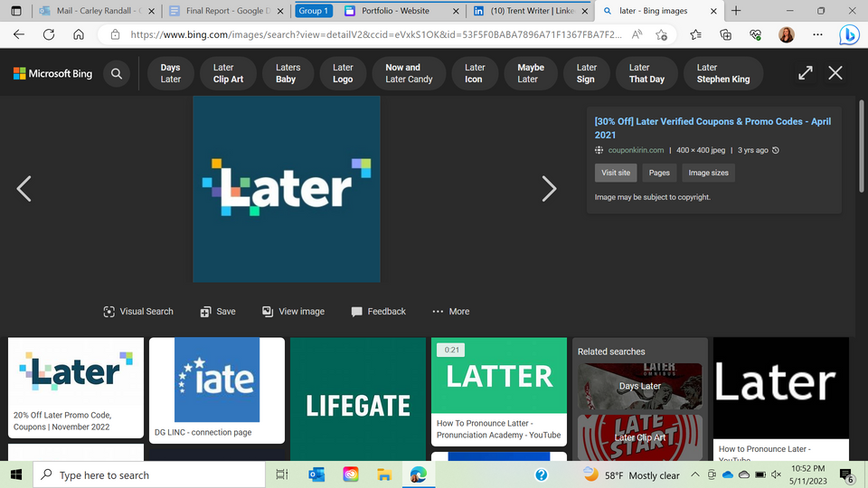Show previous image with left arrow
The width and height of the screenshot is (868, 488).
[24, 189]
